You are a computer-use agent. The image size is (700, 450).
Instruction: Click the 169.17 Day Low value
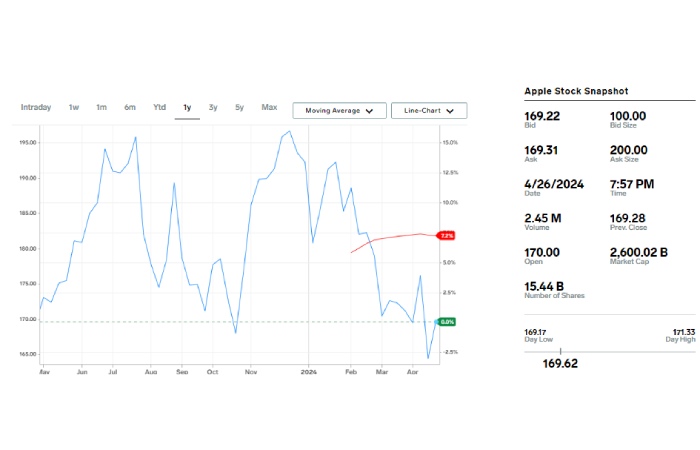click(x=535, y=332)
